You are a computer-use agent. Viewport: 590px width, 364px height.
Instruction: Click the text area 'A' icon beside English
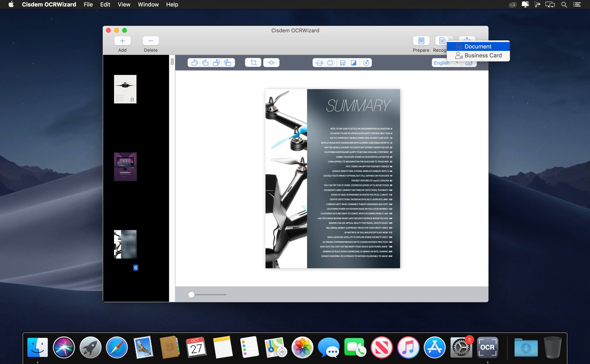[x=468, y=63]
